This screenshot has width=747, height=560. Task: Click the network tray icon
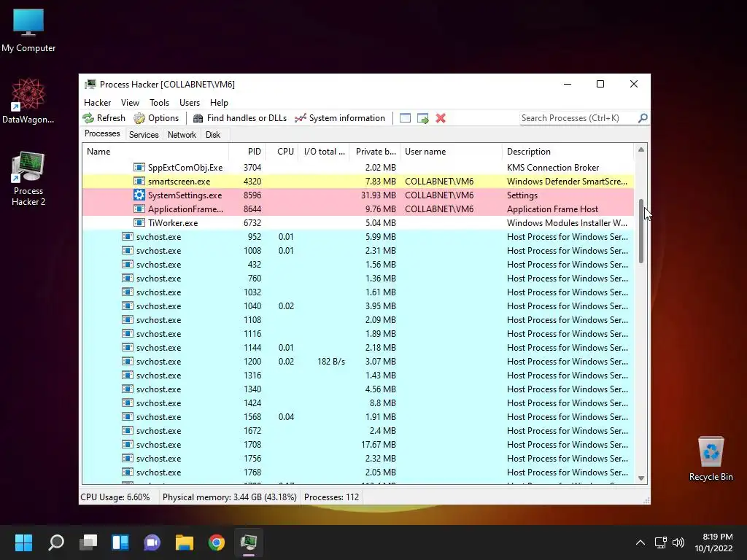pyautogui.click(x=660, y=542)
